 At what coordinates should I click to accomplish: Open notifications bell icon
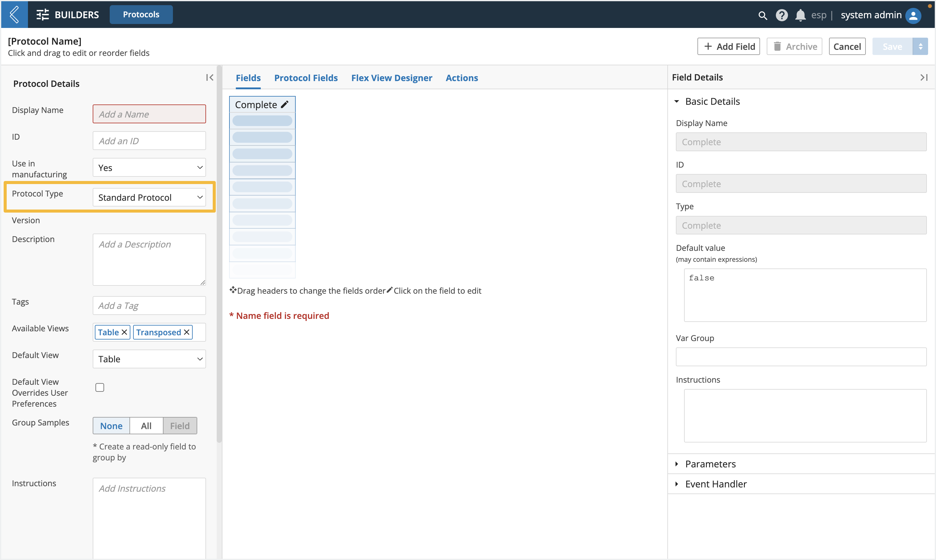pyautogui.click(x=800, y=15)
